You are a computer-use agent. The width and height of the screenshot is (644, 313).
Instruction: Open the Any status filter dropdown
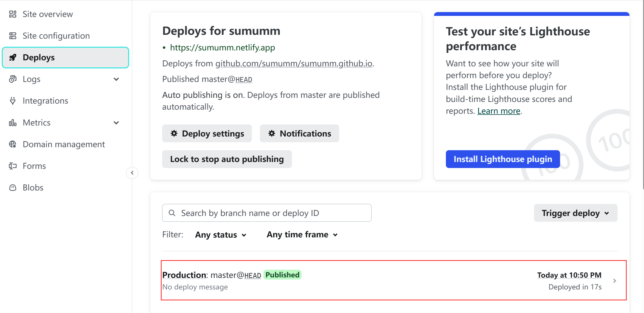coord(221,235)
